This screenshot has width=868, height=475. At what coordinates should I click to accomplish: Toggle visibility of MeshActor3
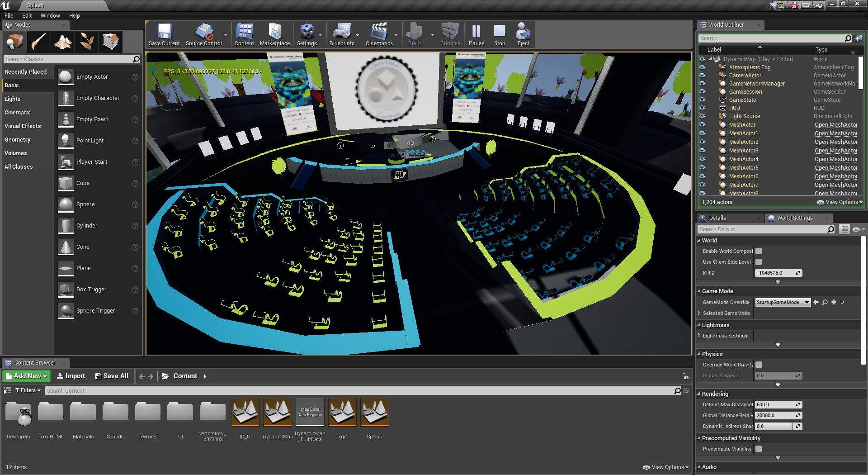pos(702,151)
